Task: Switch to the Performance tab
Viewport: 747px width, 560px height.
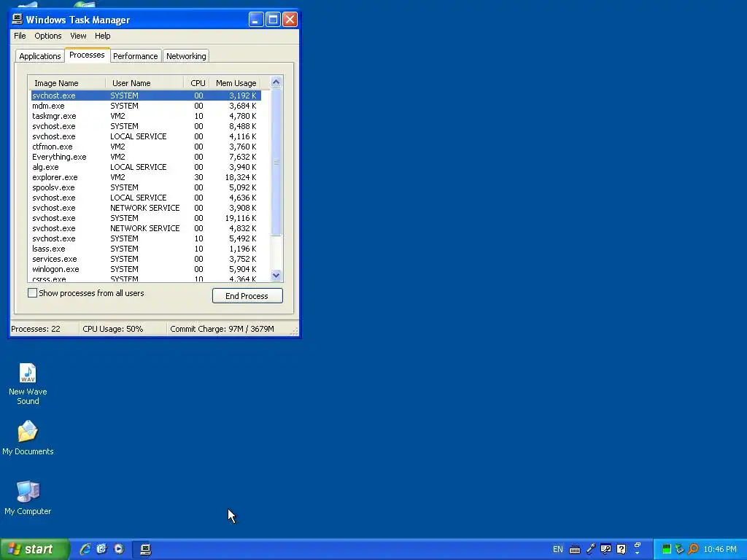Action: click(x=135, y=56)
